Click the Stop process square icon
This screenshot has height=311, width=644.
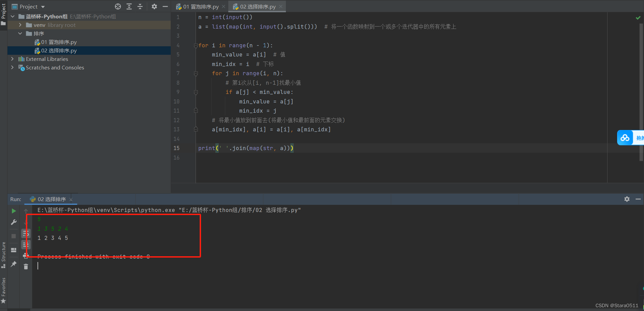[14, 236]
